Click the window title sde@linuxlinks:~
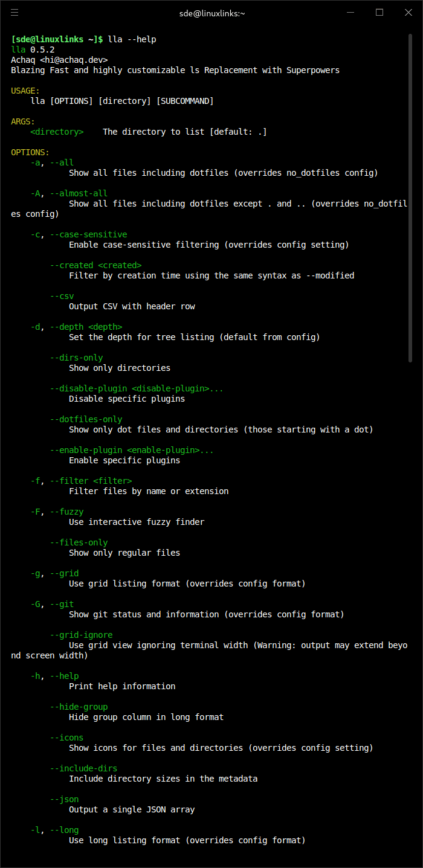 (211, 12)
